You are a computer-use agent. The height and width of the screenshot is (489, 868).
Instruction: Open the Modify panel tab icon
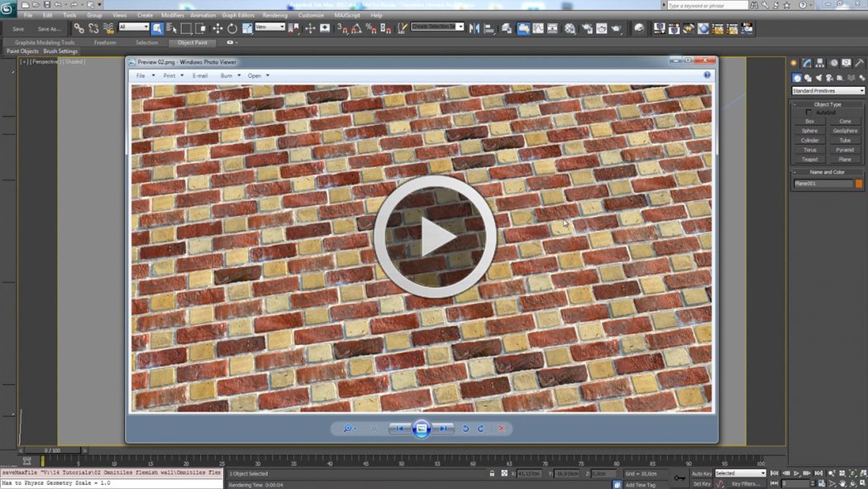[807, 63]
